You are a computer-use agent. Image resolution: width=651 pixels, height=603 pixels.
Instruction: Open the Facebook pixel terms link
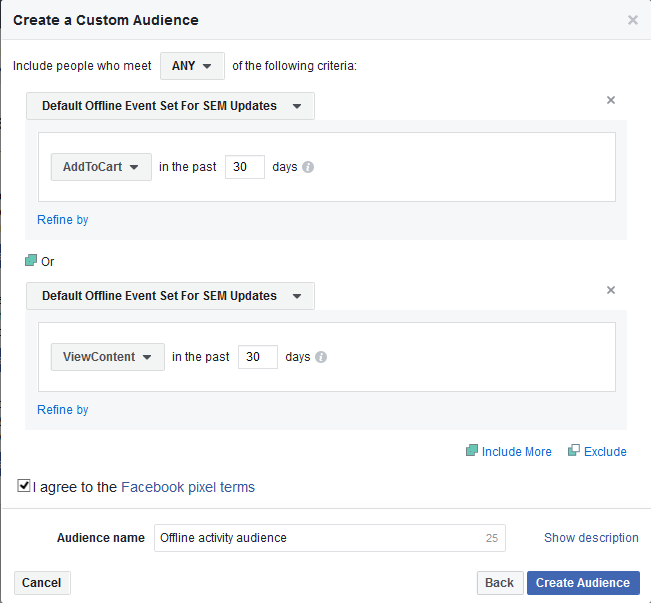[188, 488]
